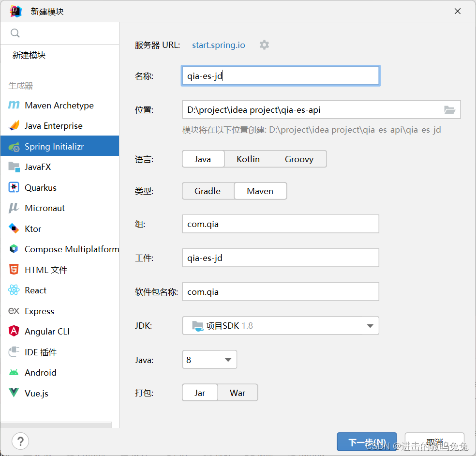This screenshot has width=476, height=456.
Task: Select Ktor generator
Action: coord(60,228)
